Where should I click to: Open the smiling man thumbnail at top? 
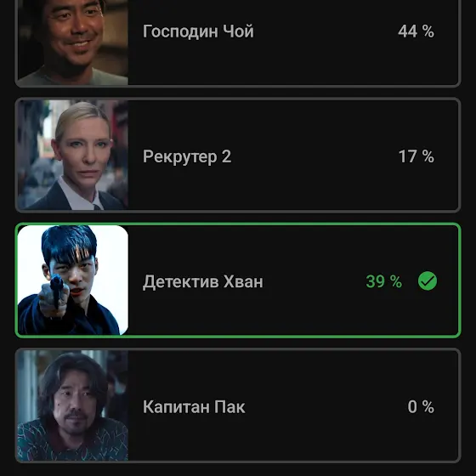[73, 42]
